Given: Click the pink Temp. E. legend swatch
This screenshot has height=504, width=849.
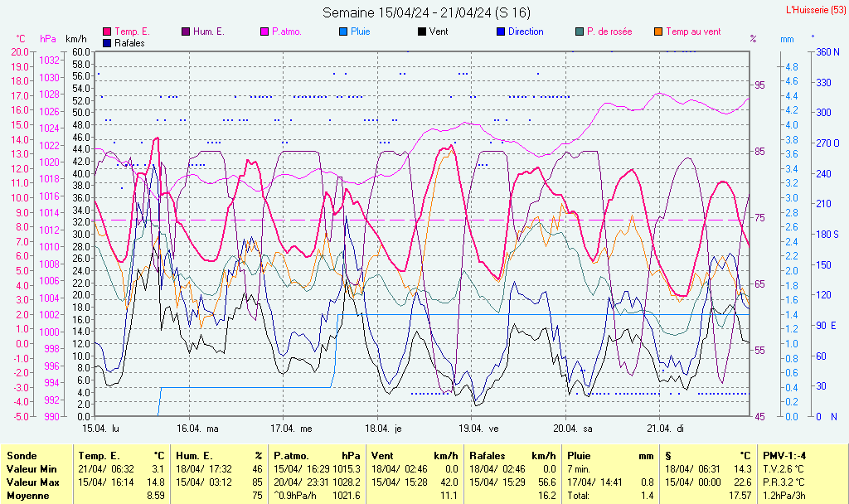Looking at the screenshot, I should pos(107,32).
